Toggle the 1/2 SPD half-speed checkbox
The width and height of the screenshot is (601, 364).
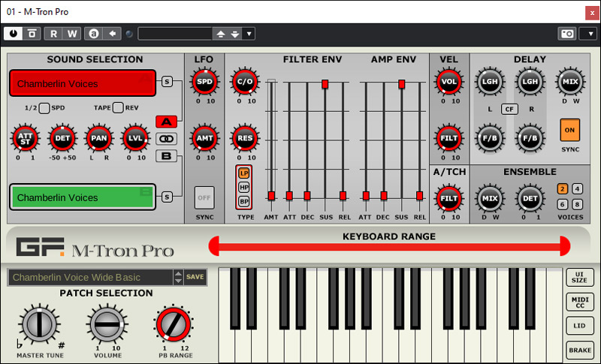44,108
